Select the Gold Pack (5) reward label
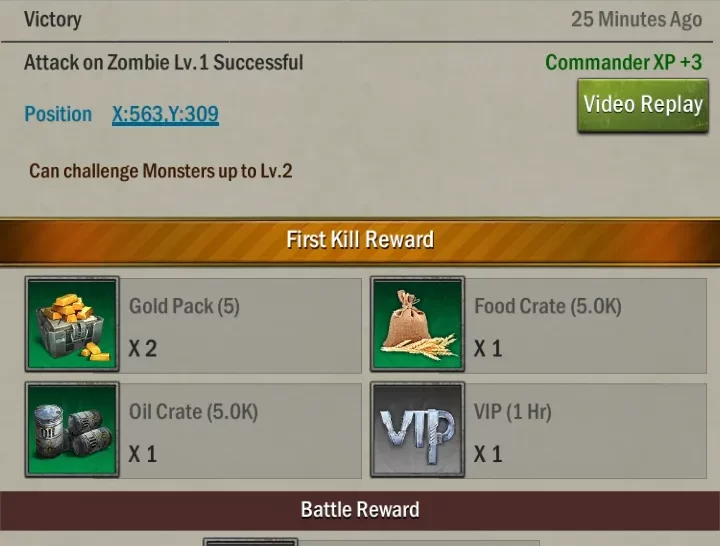Image resolution: width=720 pixels, height=546 pixels. [x=184, y=306]
